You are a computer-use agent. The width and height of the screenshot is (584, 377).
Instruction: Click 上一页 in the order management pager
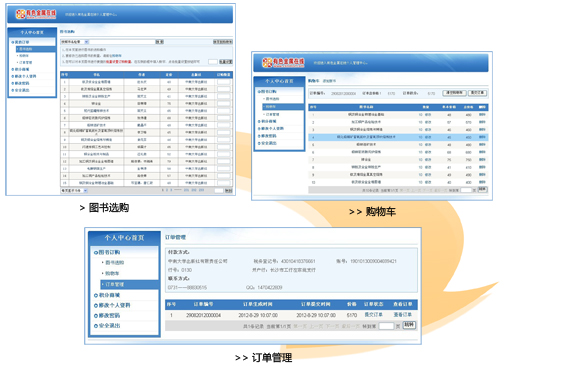316,326
